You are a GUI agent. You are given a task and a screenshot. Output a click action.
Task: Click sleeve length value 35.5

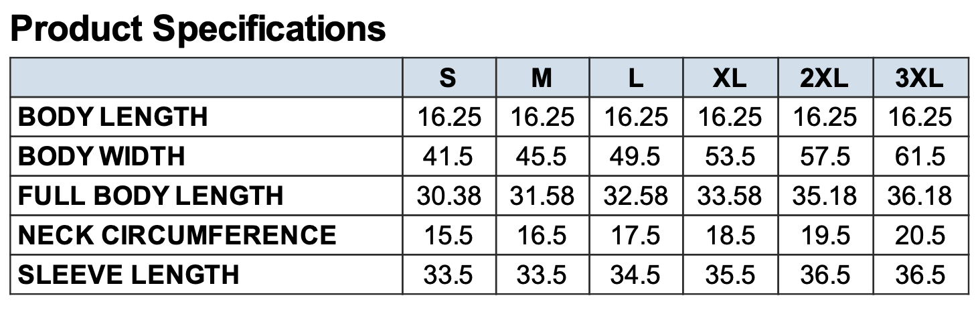click(x=730, y=275)
